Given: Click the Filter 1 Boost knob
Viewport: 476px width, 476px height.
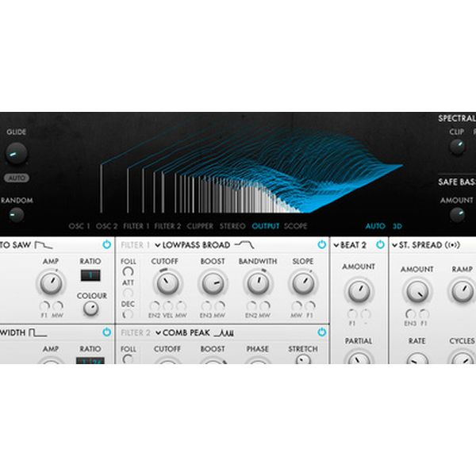Looking at the screenshot, I should coord(212,282).
